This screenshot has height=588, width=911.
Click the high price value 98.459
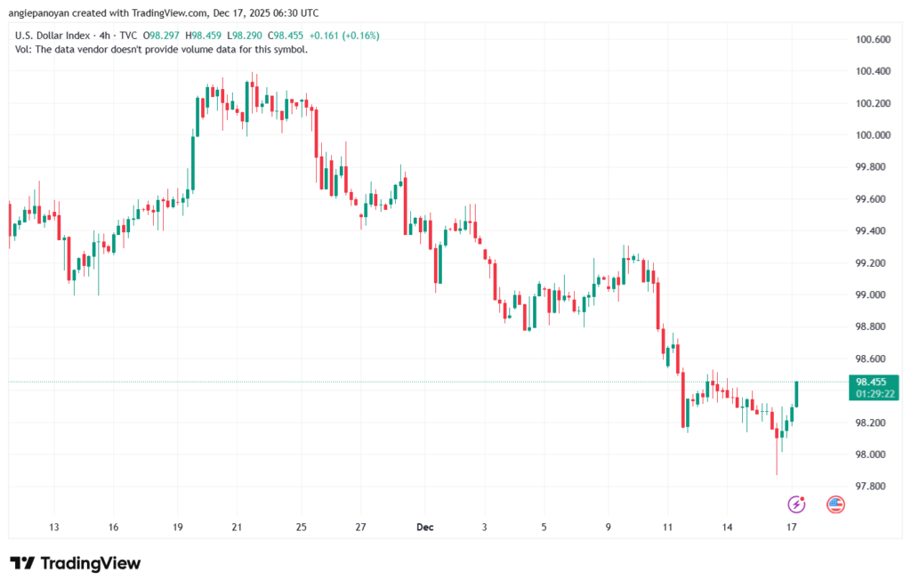[203, 35]
